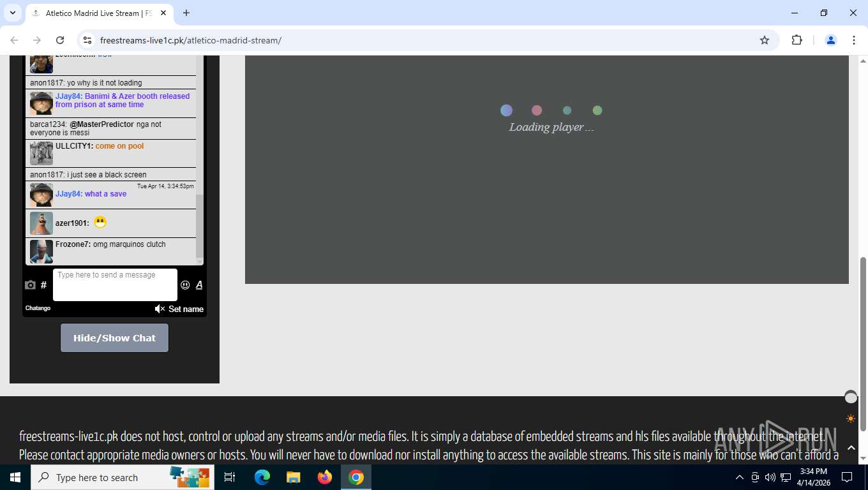The height and width of the screenshot is (490, 868).
Task: Click the Loading player video area
Action: pyautogui.click(x=547, y=169)
